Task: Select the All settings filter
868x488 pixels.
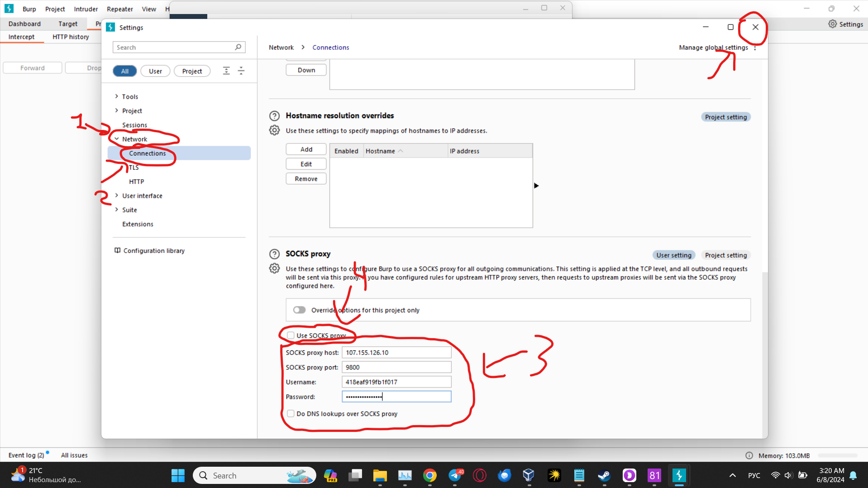Action: tap(125, 71)
